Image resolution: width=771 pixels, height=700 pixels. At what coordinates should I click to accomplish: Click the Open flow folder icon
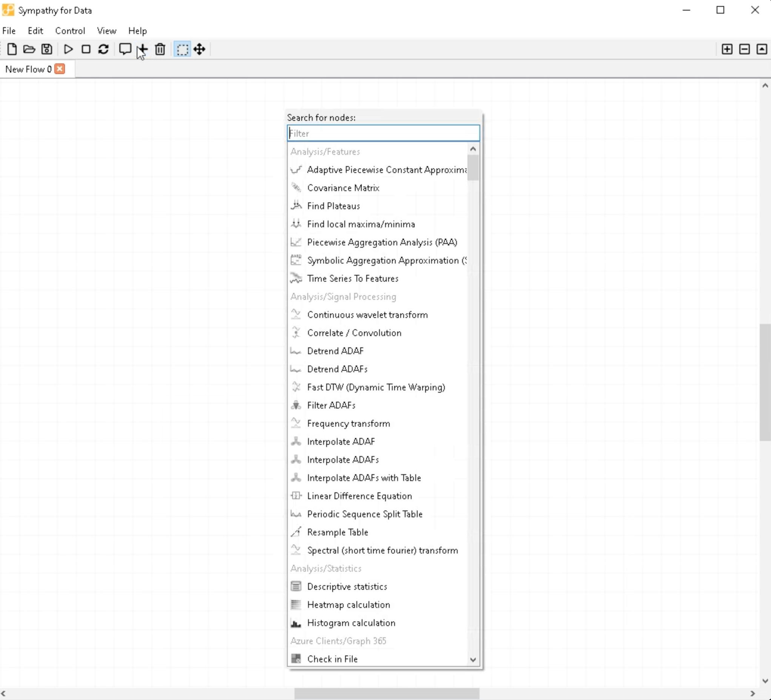coord(29,49)
